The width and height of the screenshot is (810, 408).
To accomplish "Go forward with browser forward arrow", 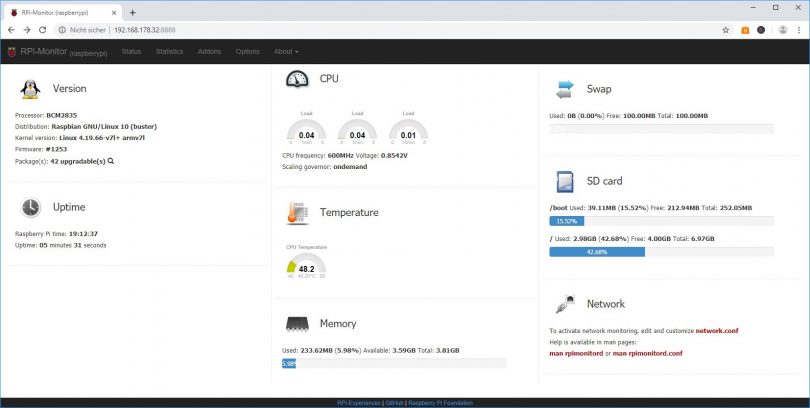I will pos(27,30).
